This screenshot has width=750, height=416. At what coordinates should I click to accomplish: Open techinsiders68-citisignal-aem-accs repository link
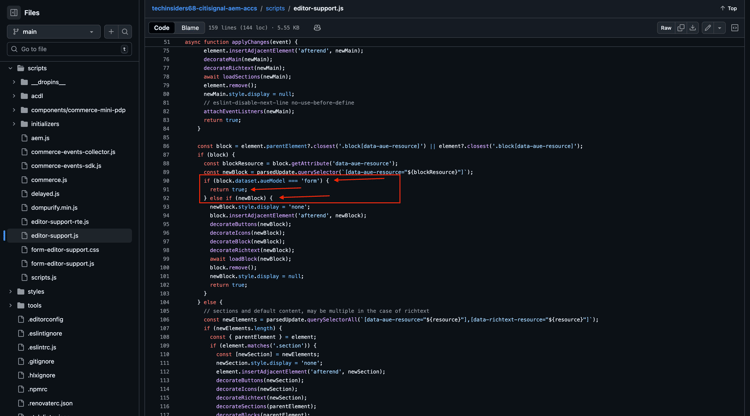[204, 9]
